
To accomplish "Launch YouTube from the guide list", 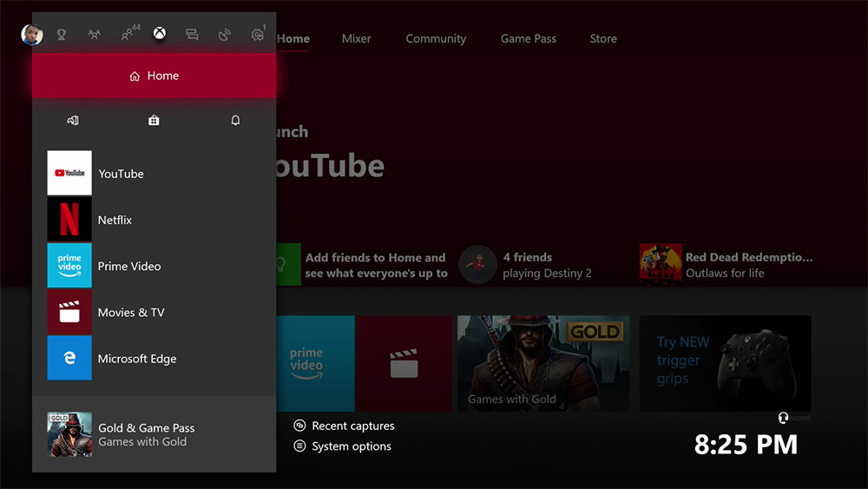I will point(154,173).
